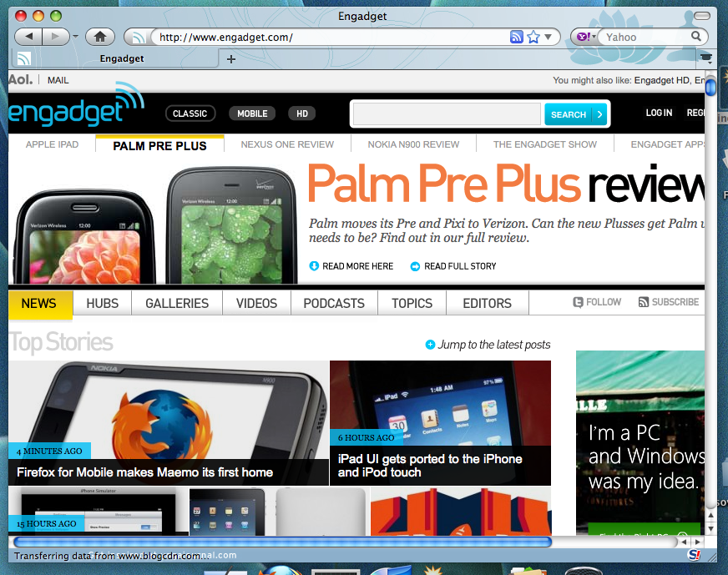Focus the Yahoo search field
The width and height of the screenshot is (728, 575).
[x=647, y=37]
